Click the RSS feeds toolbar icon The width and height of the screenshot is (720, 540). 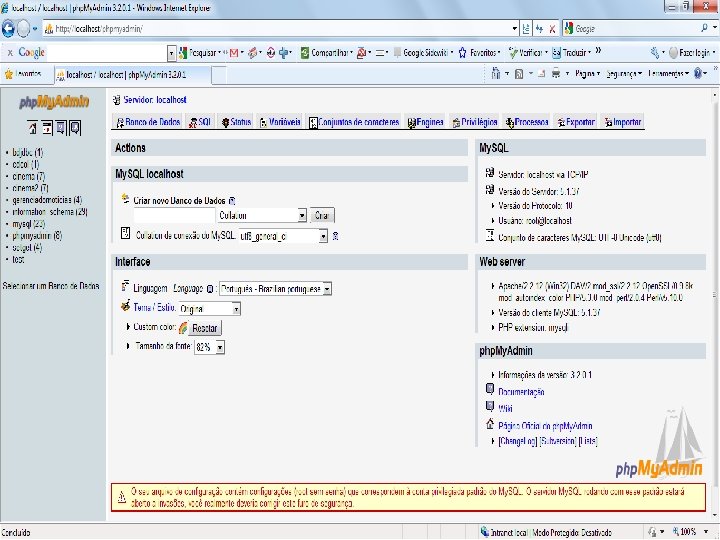[x=519, y=74]
